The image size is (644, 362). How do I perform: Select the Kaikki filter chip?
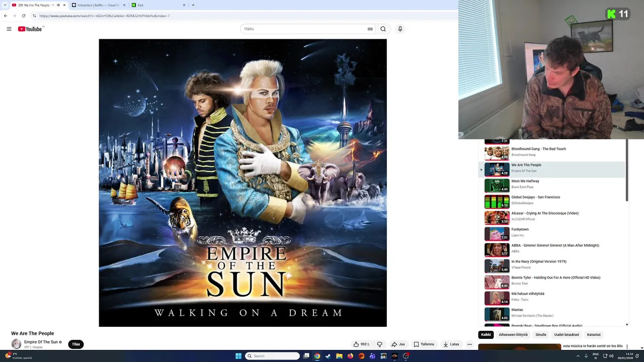click(x=486, y=335)
